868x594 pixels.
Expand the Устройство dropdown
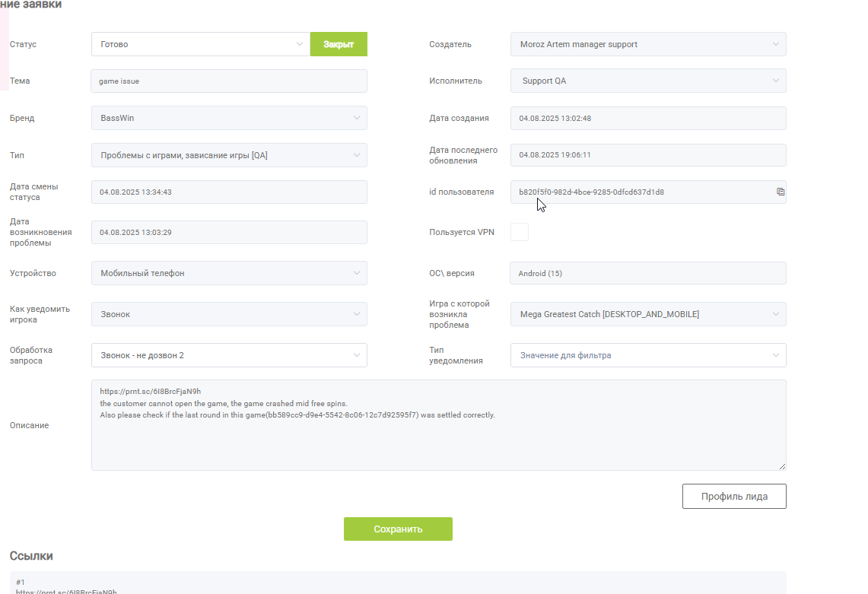[229, 273]
